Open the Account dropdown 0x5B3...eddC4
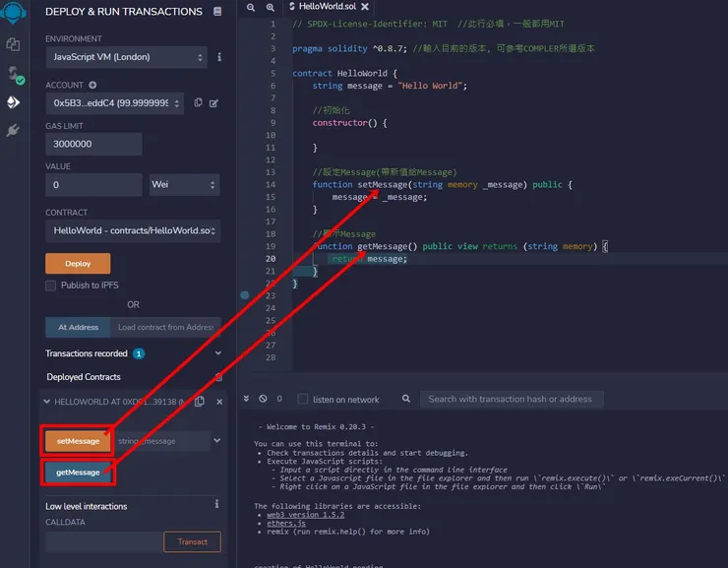This screenshot has height=568, width=728. [115, 103]
